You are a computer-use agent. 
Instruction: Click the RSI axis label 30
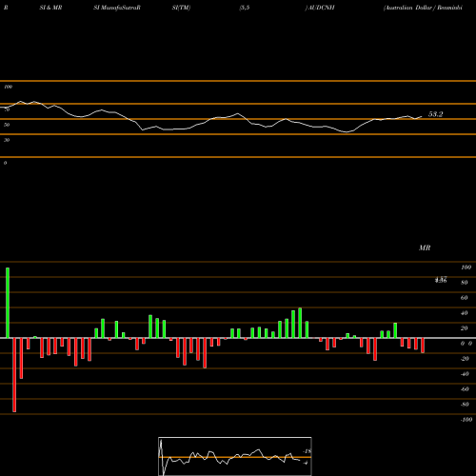7,140
